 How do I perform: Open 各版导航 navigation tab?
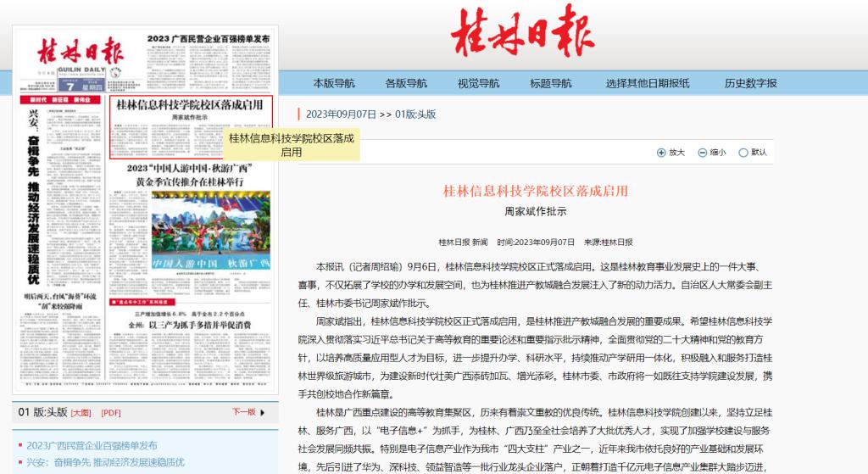[x=406, y=83]
